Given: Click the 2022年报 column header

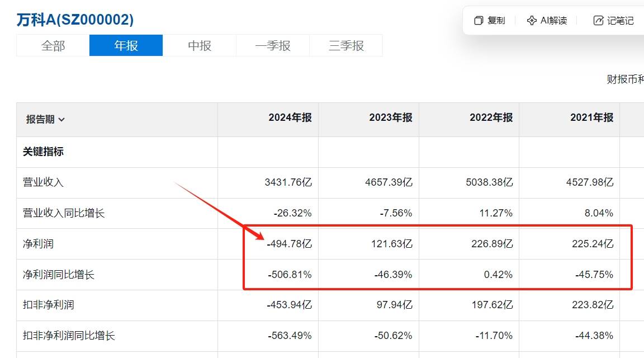Looking at the screenshot, I should point(491,117).
